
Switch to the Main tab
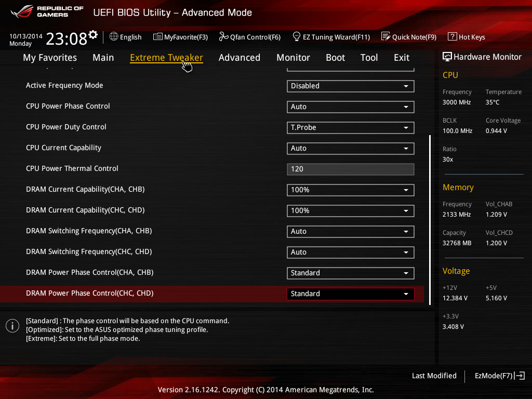(x=103, y=58)
